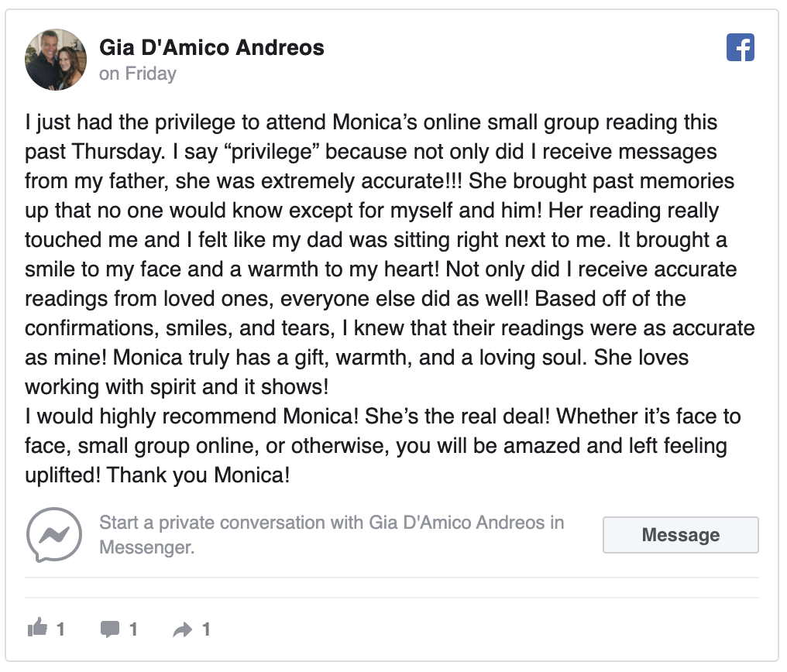This screenshot has width=787, height=672.
Task: Click "Start a private conversation" Messenger text
Action: coord(331,523)
